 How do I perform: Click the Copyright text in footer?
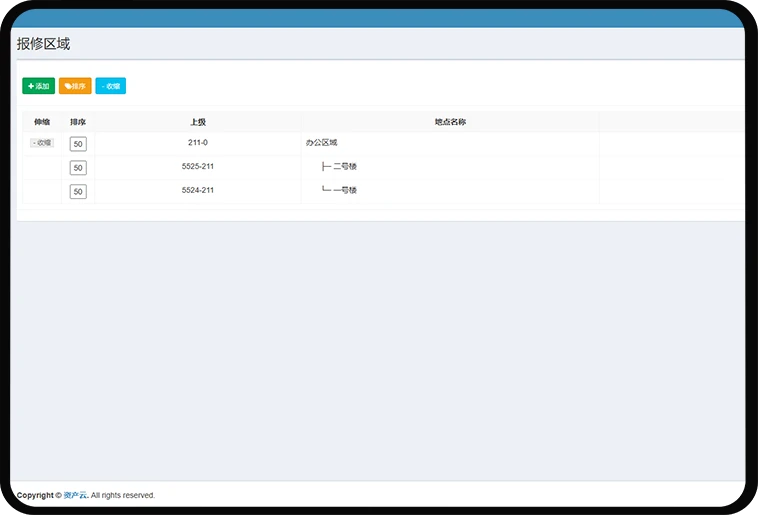tap(35, 495)
